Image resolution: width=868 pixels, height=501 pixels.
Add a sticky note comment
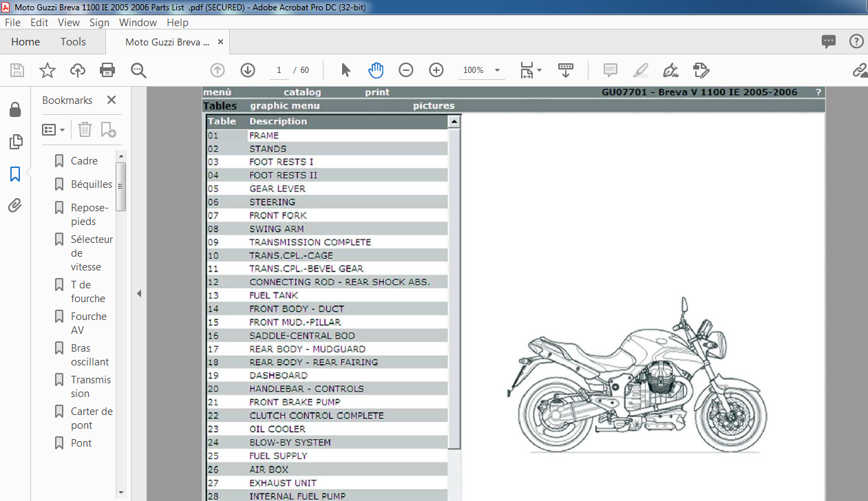(x=610, y=70)
